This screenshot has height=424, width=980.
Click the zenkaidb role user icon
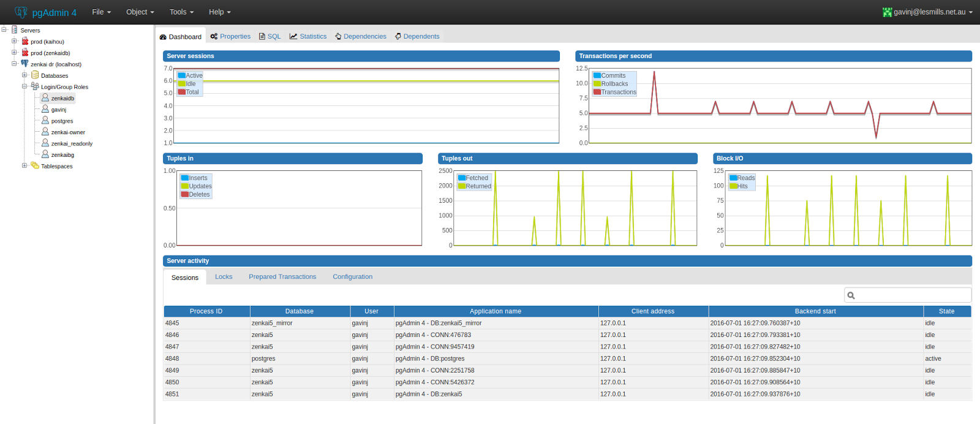coord(45,97)
